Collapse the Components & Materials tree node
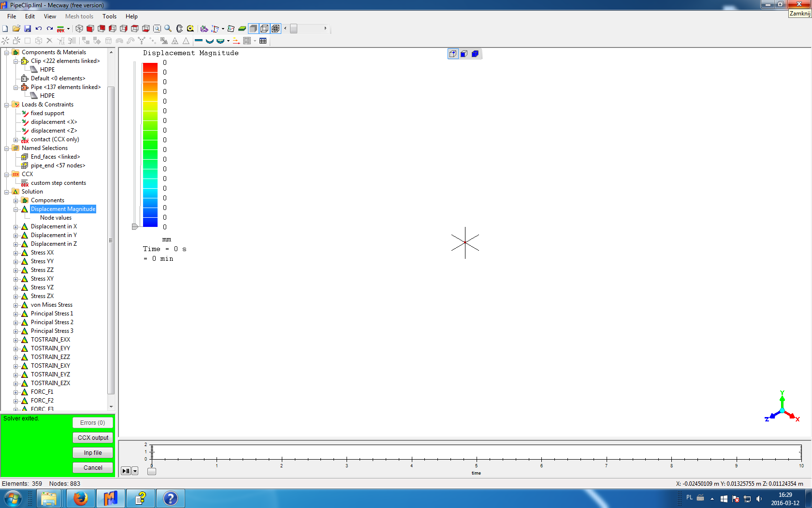 click(7, 52)
